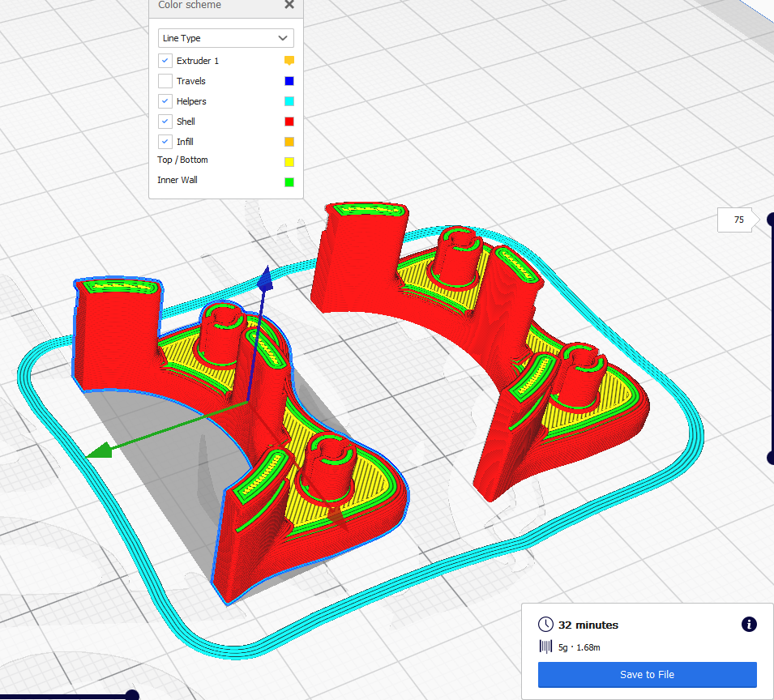This screenshot has height=700, width=774.
Task: Click the upper layer slider handle
Action: click(x=771, y=220)
